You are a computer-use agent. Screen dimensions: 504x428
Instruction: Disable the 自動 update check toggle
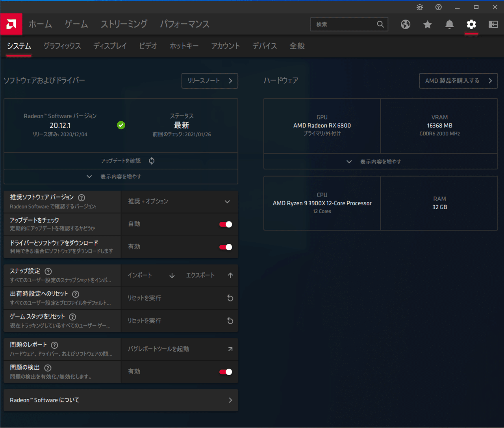(225, 224)
